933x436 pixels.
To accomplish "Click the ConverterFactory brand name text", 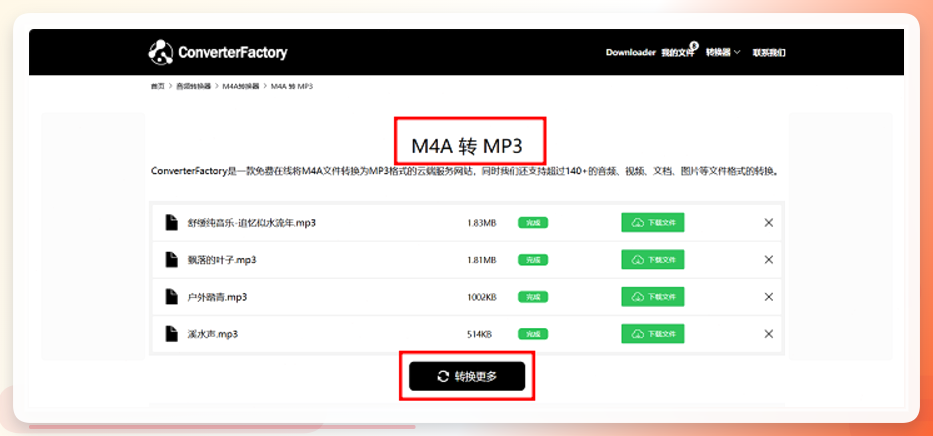I will point(233,52).
